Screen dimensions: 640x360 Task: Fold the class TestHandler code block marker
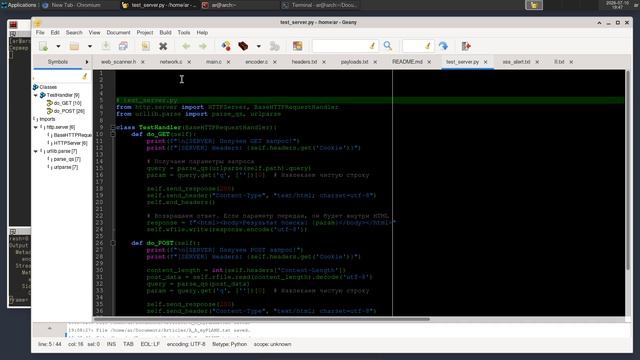pyautogui.click(x=113, y=127)
